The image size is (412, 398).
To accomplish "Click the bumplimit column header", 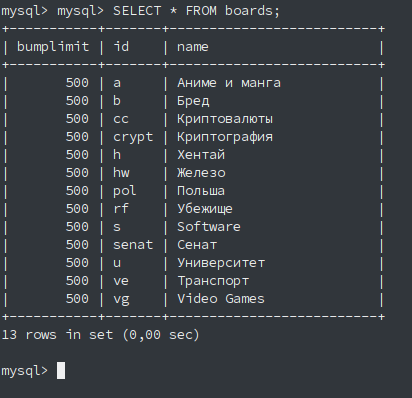I will pos(53,47).
